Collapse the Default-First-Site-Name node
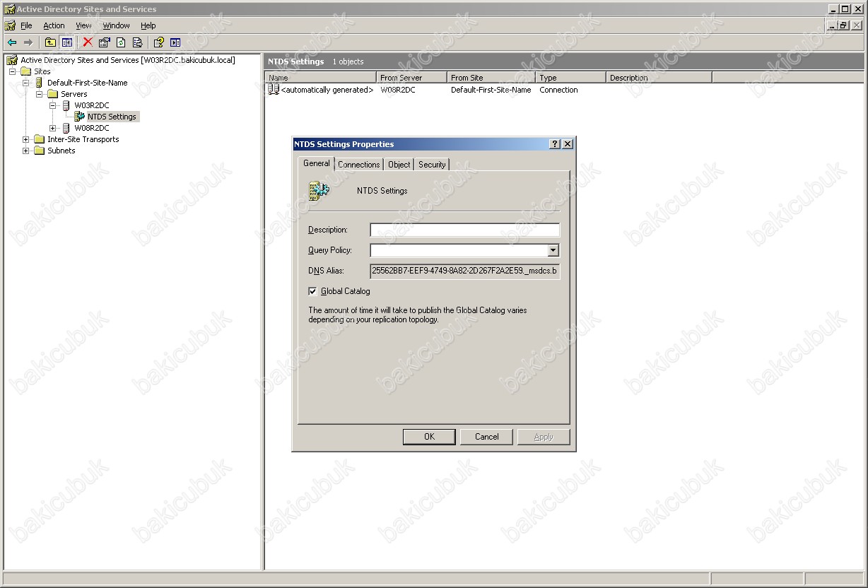 tap(26, 83)
